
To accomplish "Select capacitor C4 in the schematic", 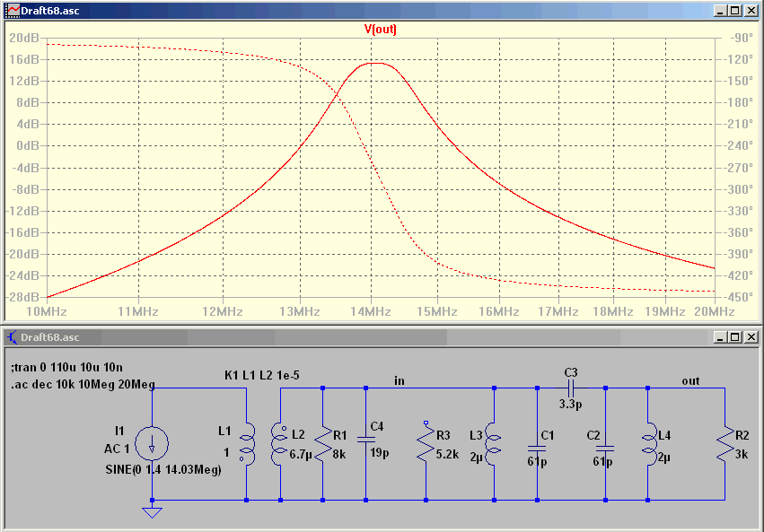I will [x=366, y=440].
